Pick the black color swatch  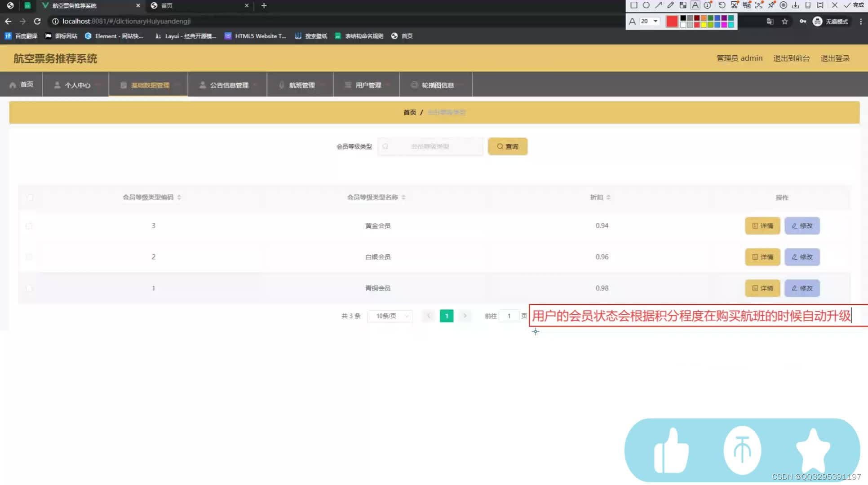(x=683, y=18)
